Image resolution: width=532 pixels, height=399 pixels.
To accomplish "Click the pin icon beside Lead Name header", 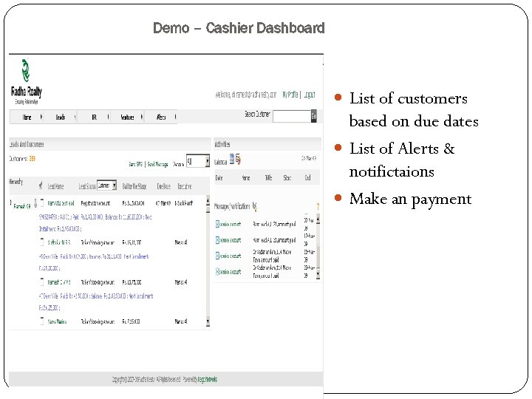I will (41, 185).
